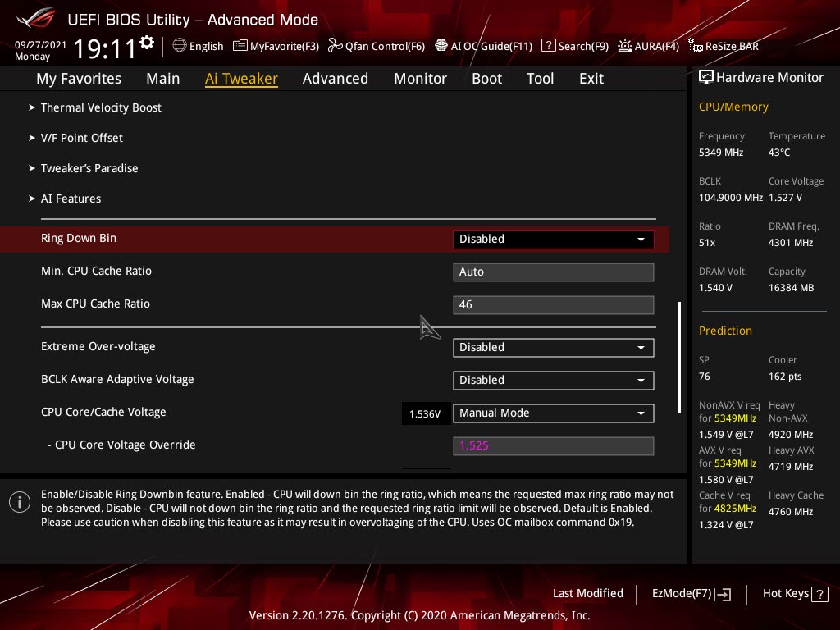The width and height of the screenshot is (840, 630).
Task: Enable BCLK Aware Adaptive Voltage
Action: point(553,380)
